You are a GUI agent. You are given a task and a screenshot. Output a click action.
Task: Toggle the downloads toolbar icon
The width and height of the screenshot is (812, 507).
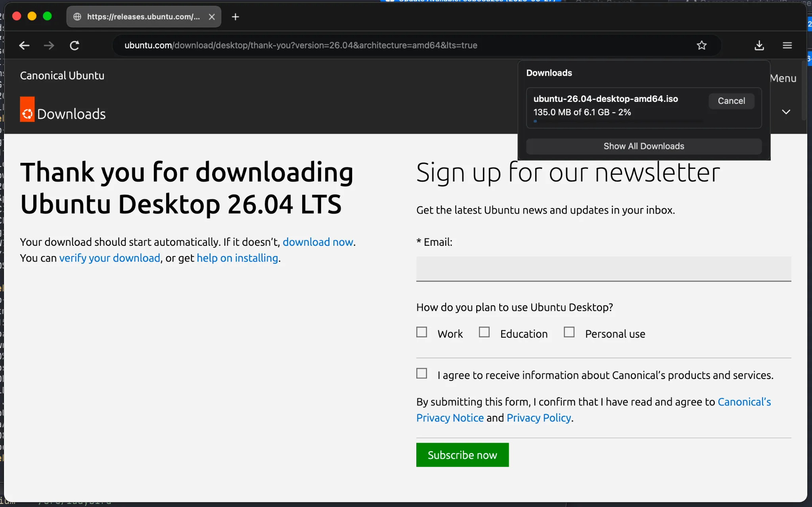(759, 45)
